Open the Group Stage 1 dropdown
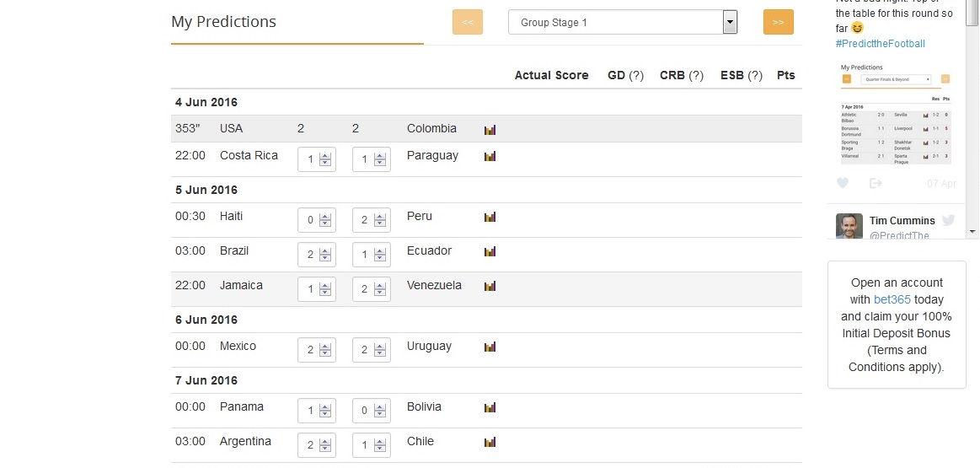980x468 pixels. click(x=623, y=23)
